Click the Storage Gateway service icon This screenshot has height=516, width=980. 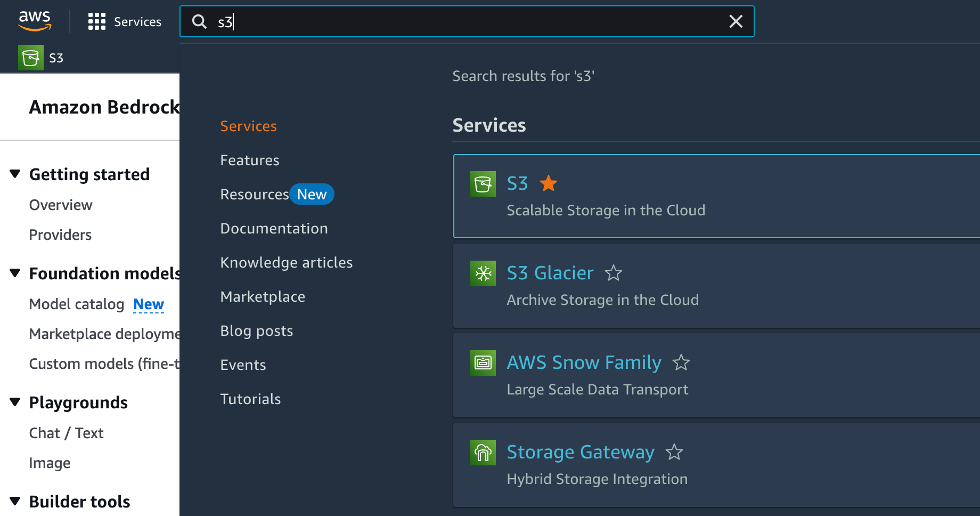pos(483,453)
